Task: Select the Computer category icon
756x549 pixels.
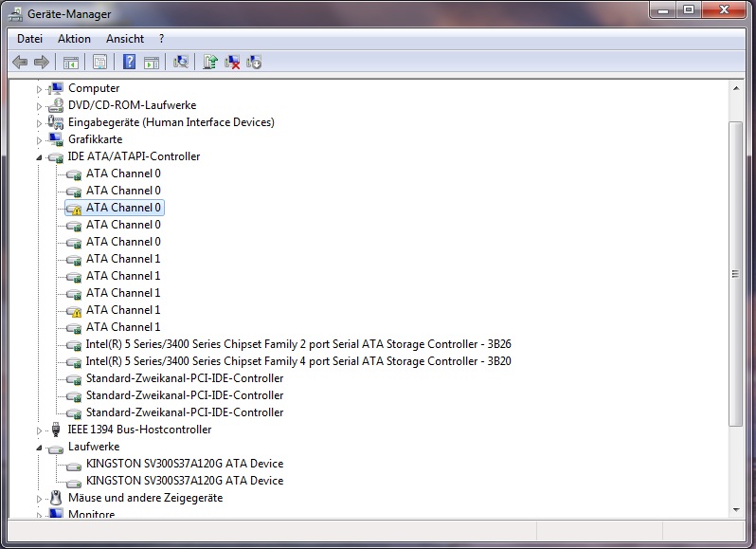Action: click(x=57, y=88)
